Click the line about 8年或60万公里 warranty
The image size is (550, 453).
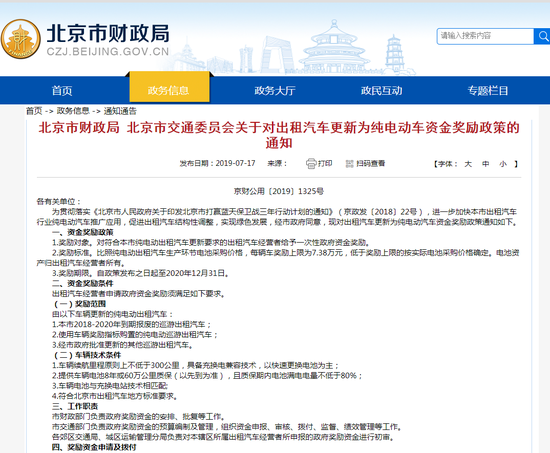[207, 376]
